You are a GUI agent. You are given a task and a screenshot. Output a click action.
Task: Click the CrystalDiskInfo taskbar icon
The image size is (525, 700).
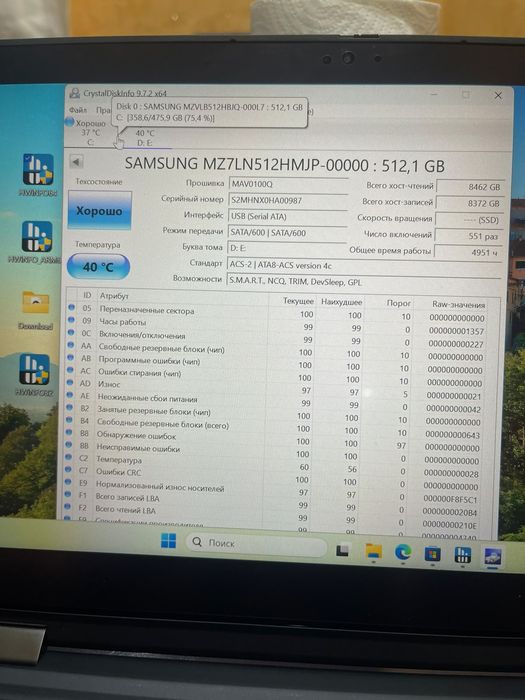click(493, 557)
